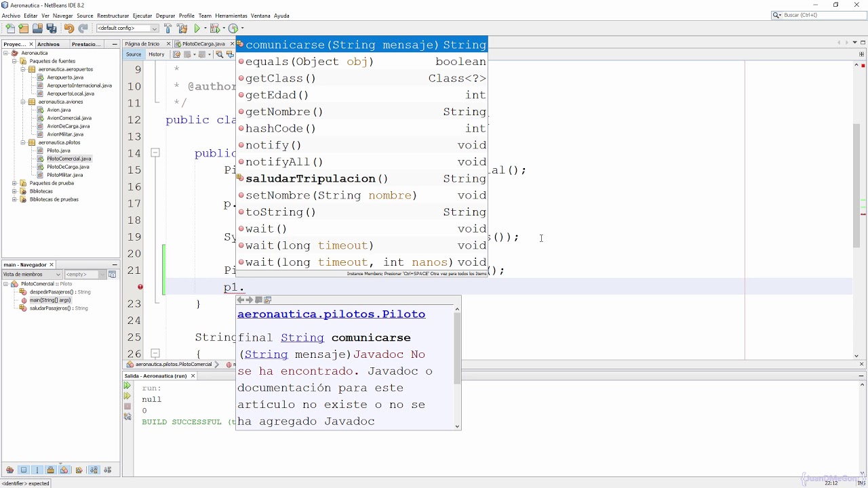
Task: Undo the last edit
Action: point(69,28)
